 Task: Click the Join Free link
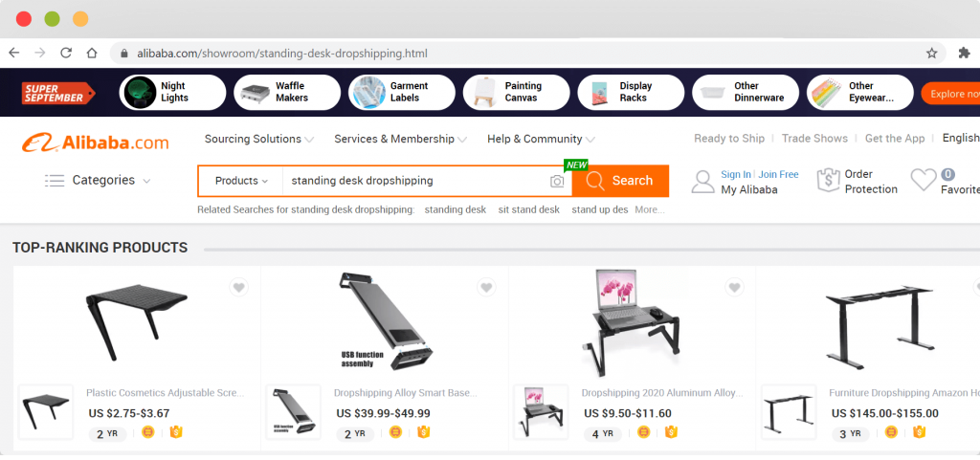pyautogui.click(x=779, y=175)
